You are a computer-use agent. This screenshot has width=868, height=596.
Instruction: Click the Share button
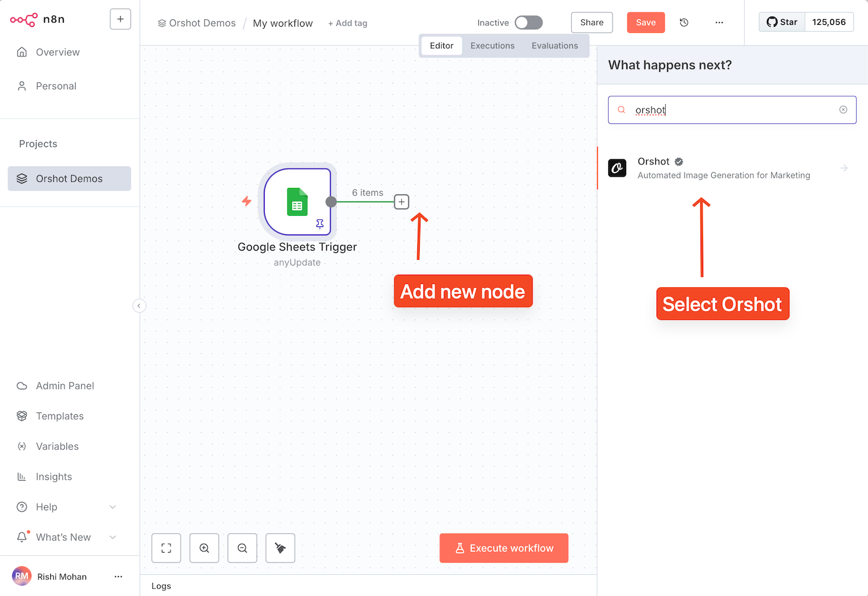592,22
